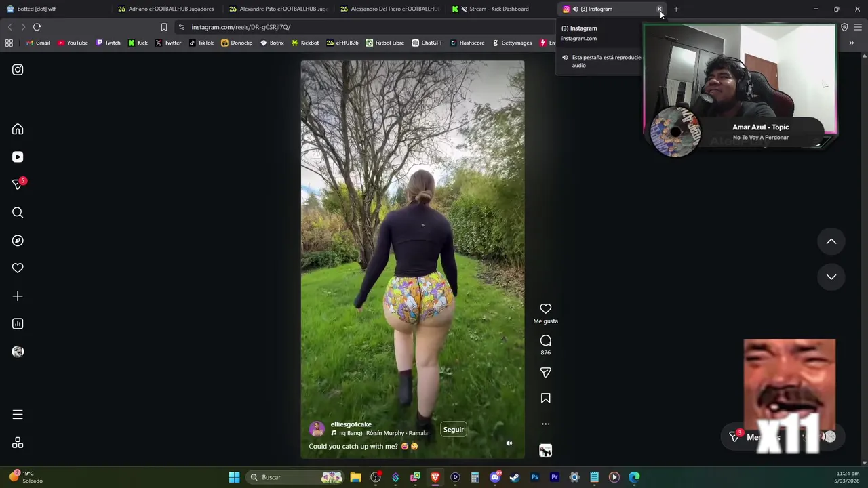Open Discord from the taskbar
Viewport: 868px width, 488px height.
tap(494, 477)
